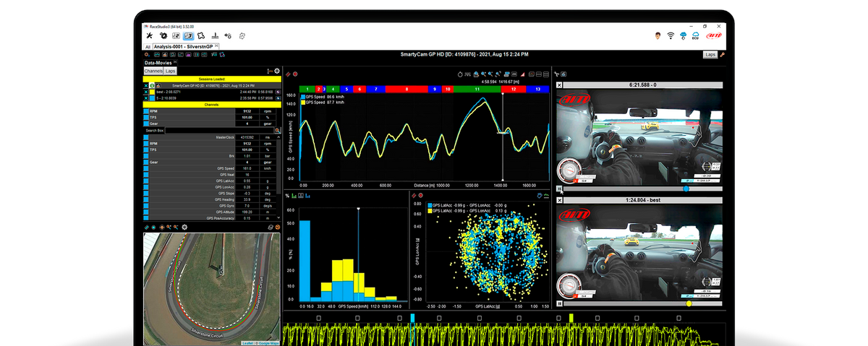The image size is (868, 346).
Task: Uncheck the SmartyCam GP HD session checkbox
Action: tap(146, 86)
